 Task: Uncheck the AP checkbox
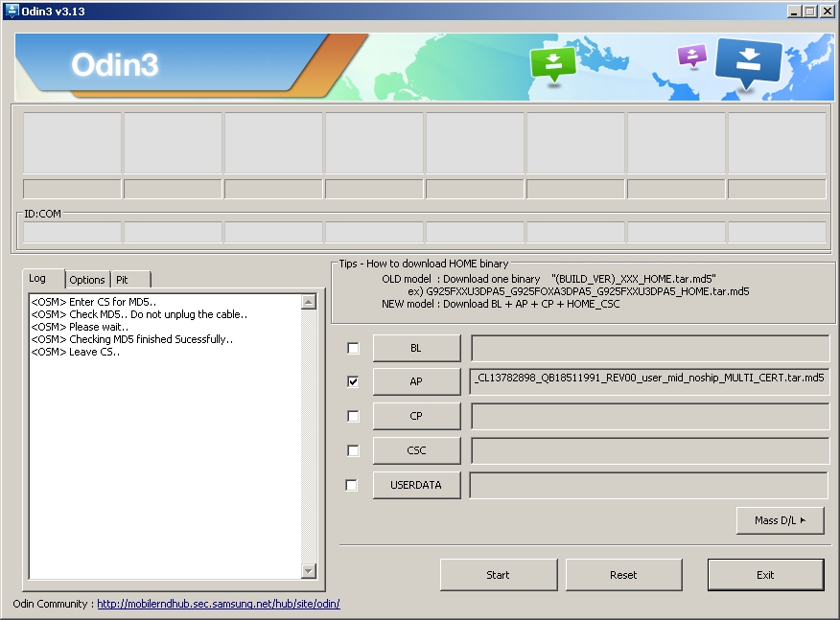[353, 381]
